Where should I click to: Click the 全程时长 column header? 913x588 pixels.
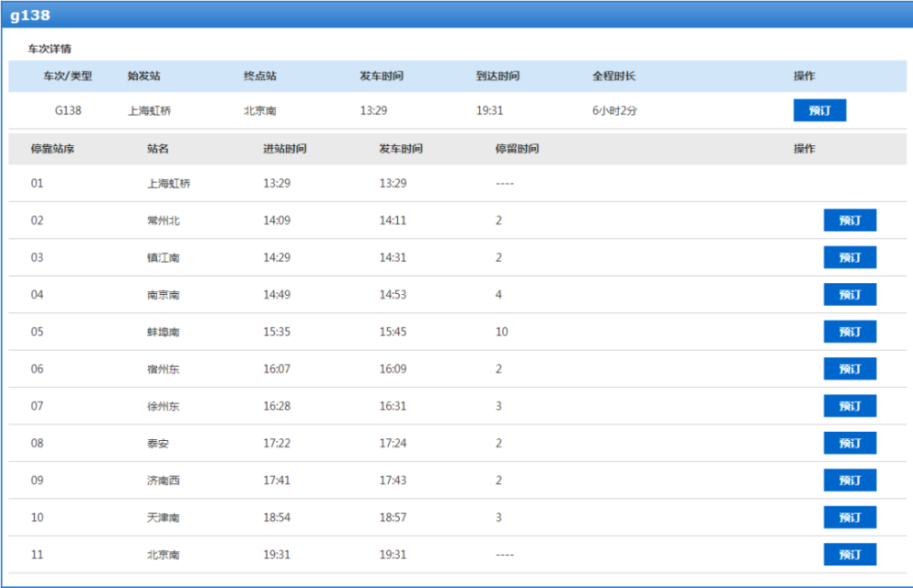614,76
